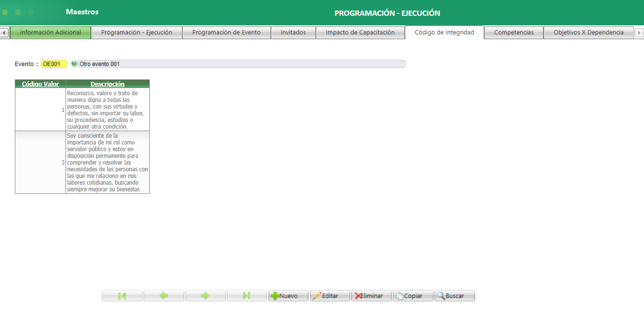Advance using the next record arrow icon

(x=205, y=295)
